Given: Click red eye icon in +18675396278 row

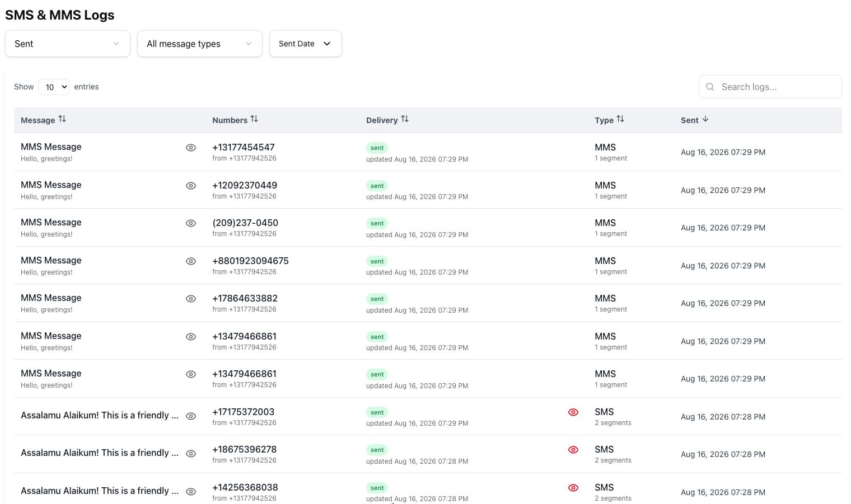Looking at the screenshot, I should (573, 450).
